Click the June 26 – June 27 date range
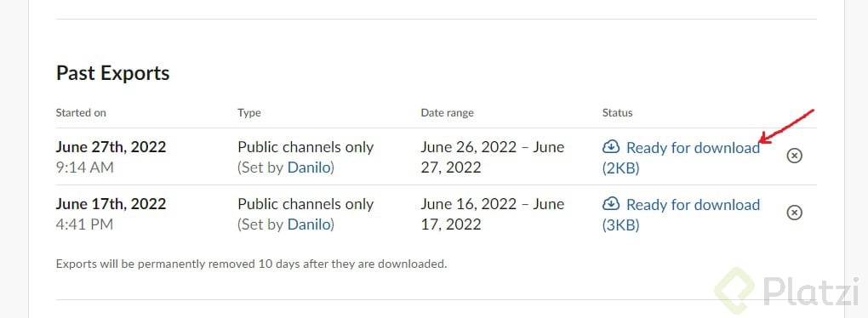This screenshot has height=318, width=868. coord(493,157)
